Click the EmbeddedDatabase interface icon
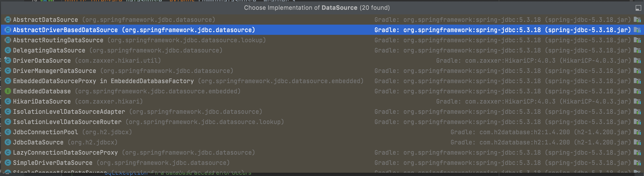The width and height of the screenshot is (644, 176). [8, 91]
